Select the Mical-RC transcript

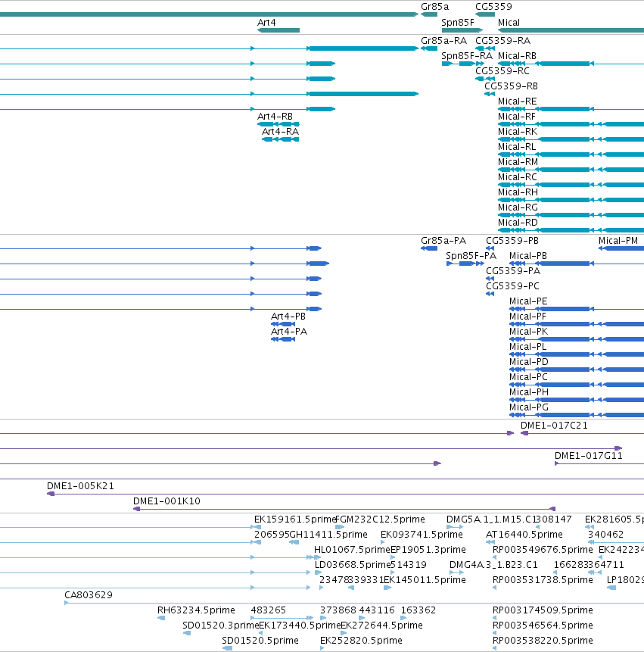click(571, 185)
